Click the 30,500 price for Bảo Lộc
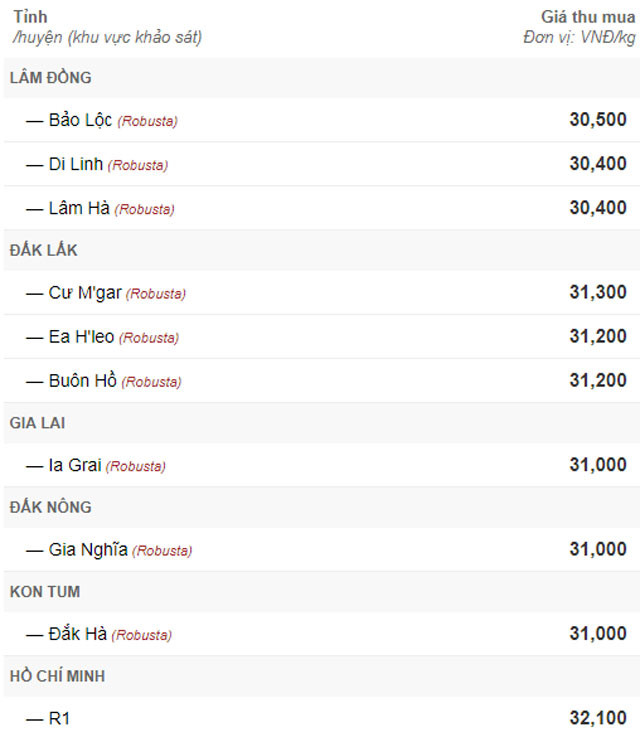 pos(598,120)
